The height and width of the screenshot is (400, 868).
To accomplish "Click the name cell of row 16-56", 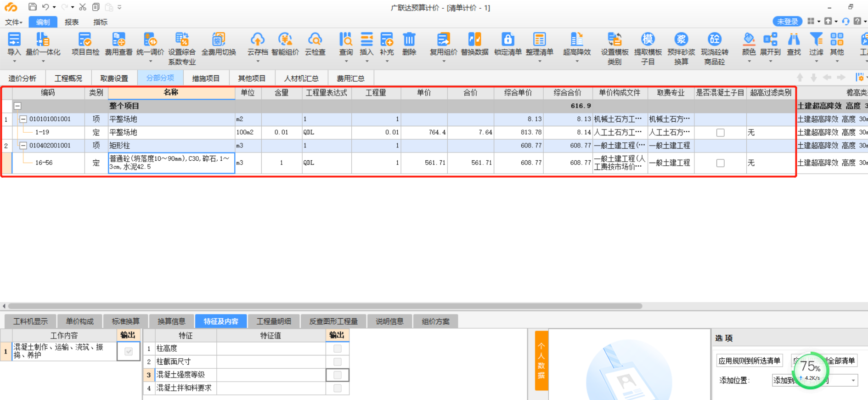I will (171, 163).
